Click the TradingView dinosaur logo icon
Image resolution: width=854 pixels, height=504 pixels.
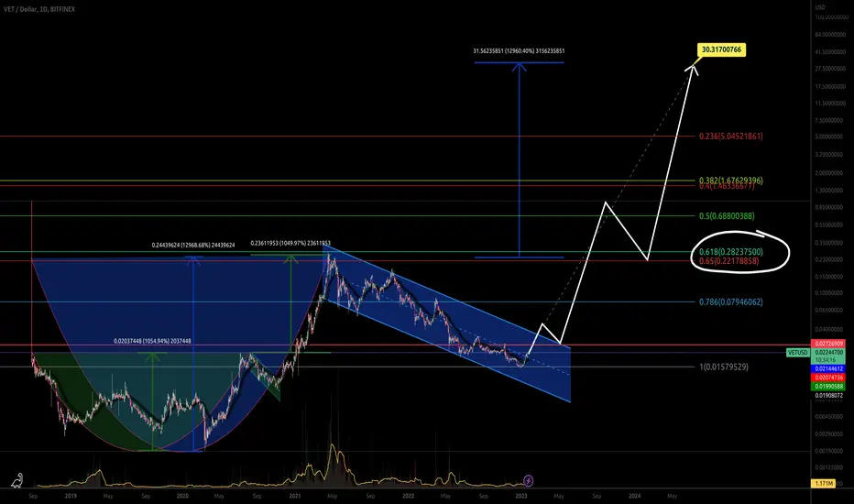[17, 479]
